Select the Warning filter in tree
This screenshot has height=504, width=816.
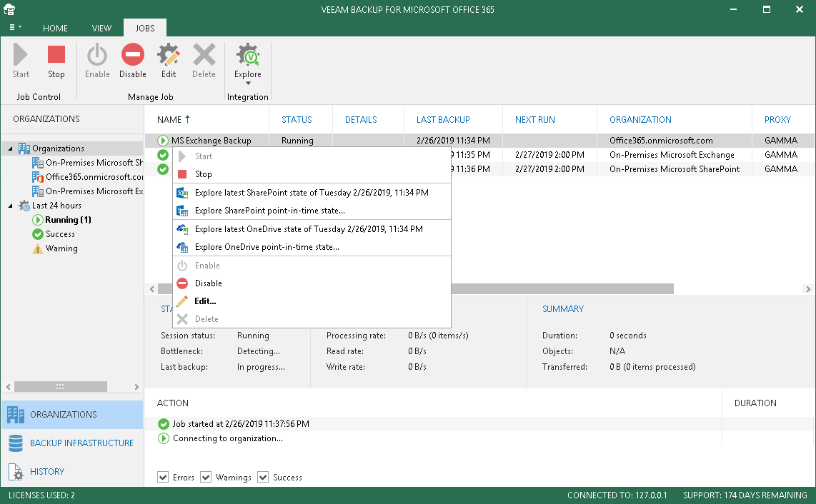(61, 248)
